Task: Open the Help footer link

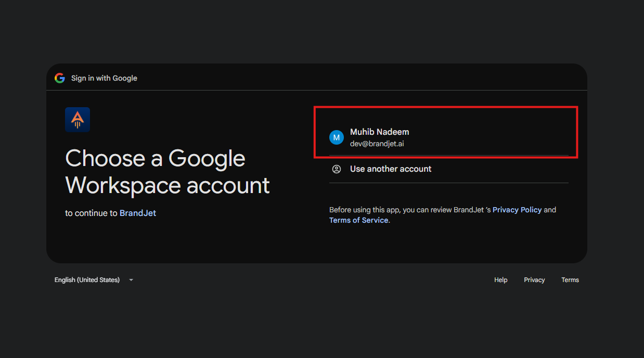Action: click(x=501, y=280)
